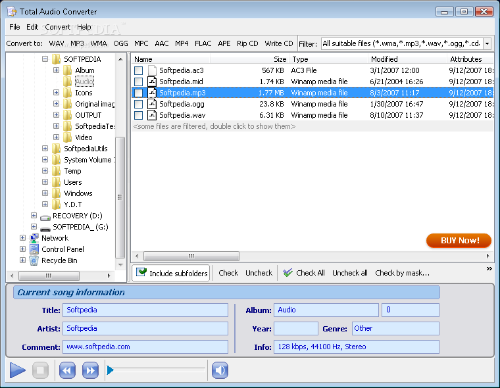The width and height of the screenshot is (500, 388).
Task: Click the OUTPUT folder icon
Action: [x=67, y=115]
